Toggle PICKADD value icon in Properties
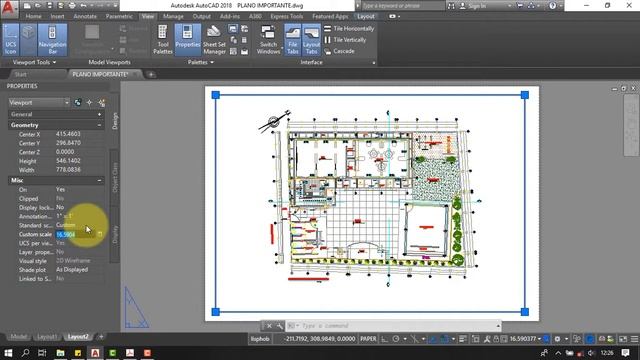Image resolution: width=640 pixels, height=360 pixels. (x=78, y=102)
